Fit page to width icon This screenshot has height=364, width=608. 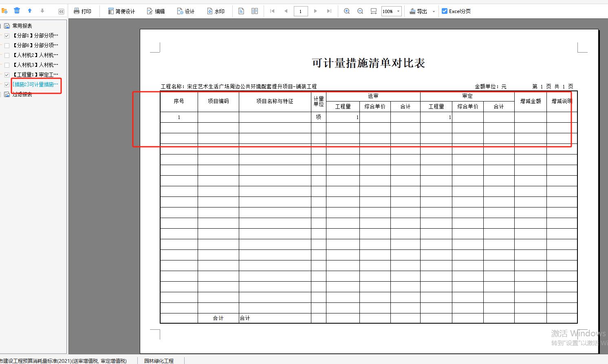tap(374, 11)
